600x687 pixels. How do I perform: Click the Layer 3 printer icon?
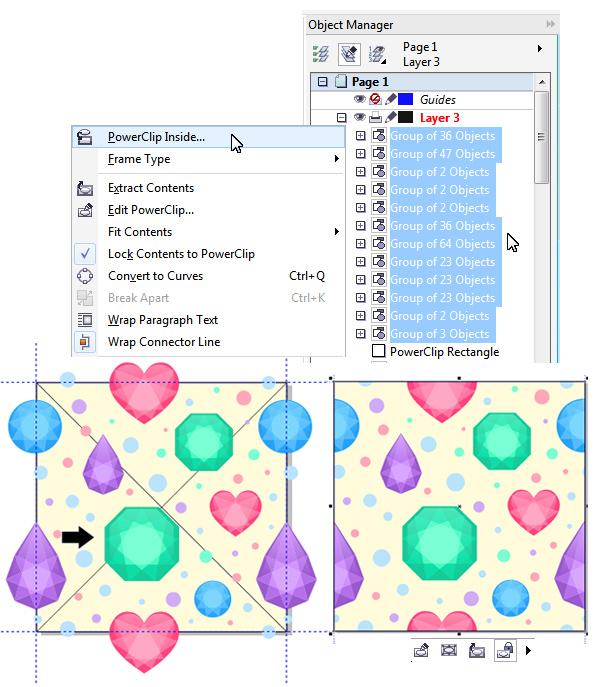(x=375, y=117)
